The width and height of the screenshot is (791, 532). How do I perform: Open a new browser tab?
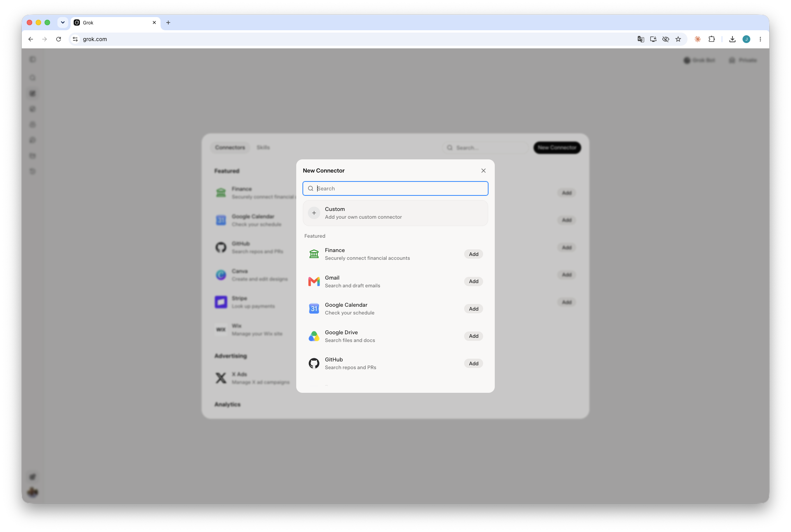(168, 22)
